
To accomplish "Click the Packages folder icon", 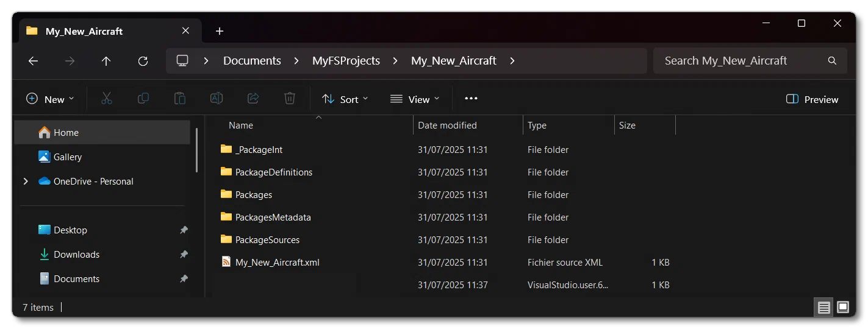I will [226, 194].
